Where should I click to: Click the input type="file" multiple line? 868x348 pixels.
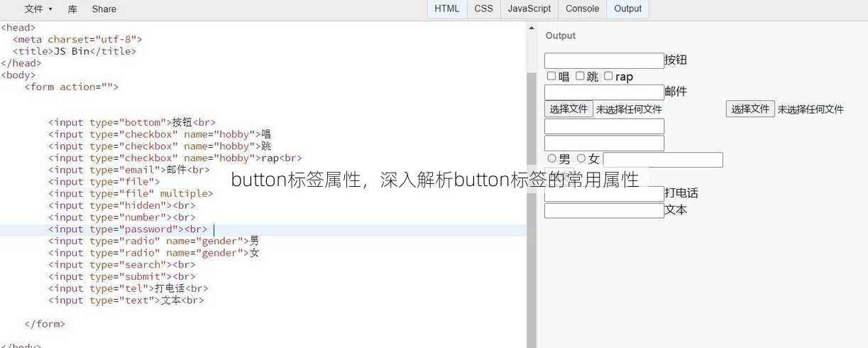(131, 193)
